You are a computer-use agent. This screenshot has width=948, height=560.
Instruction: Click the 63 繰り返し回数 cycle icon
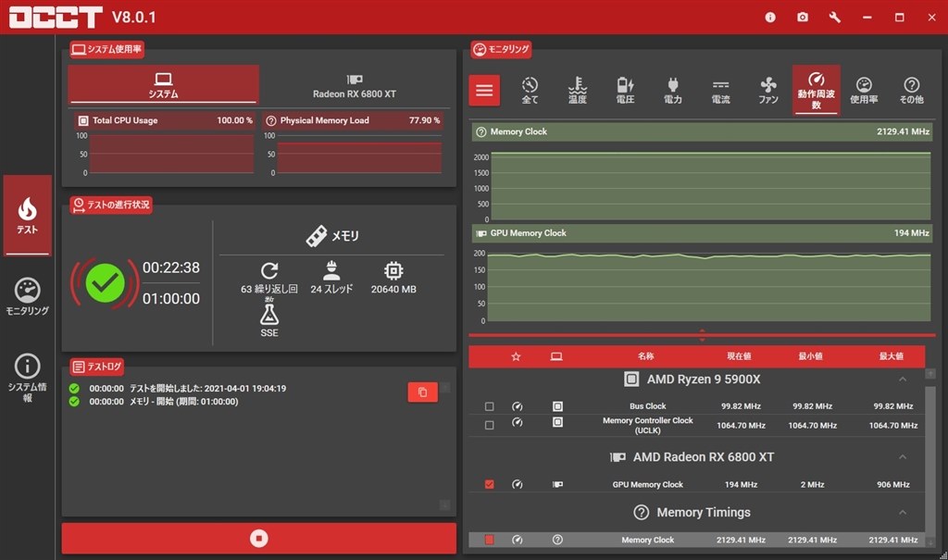[x=269, y=270]
